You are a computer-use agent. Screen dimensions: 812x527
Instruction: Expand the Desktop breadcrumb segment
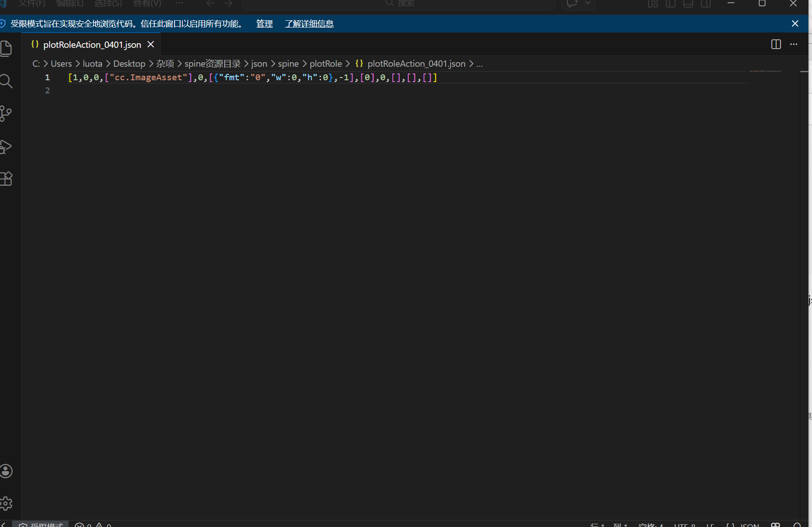[x=129, y=64]
